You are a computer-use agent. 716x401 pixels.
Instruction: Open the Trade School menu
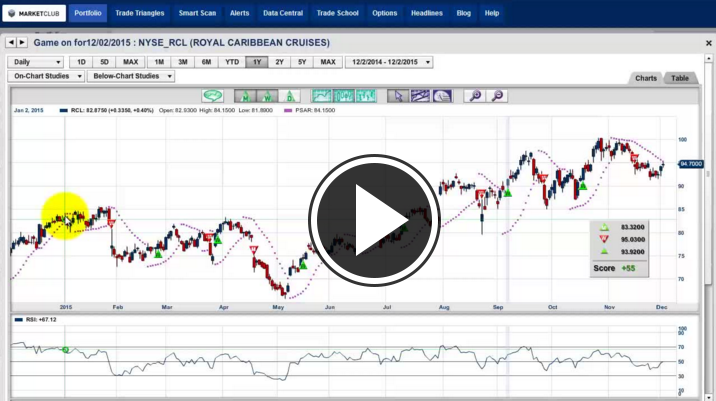338,13
